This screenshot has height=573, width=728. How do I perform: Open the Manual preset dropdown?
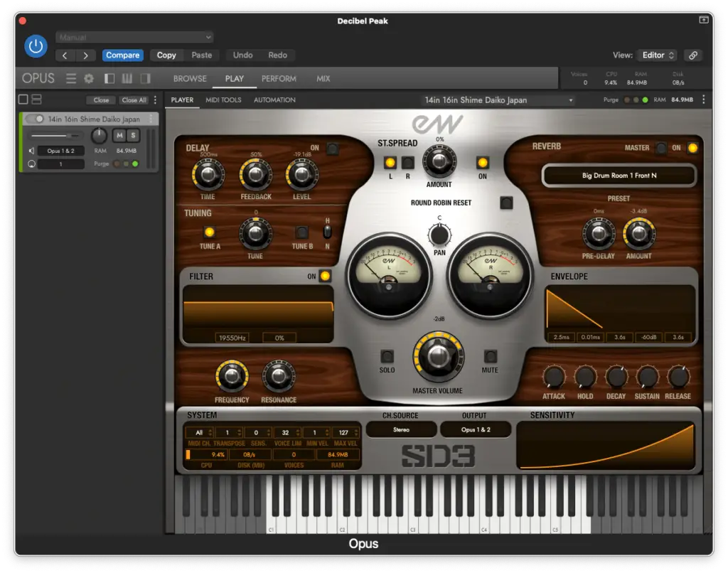coord(134,37)
